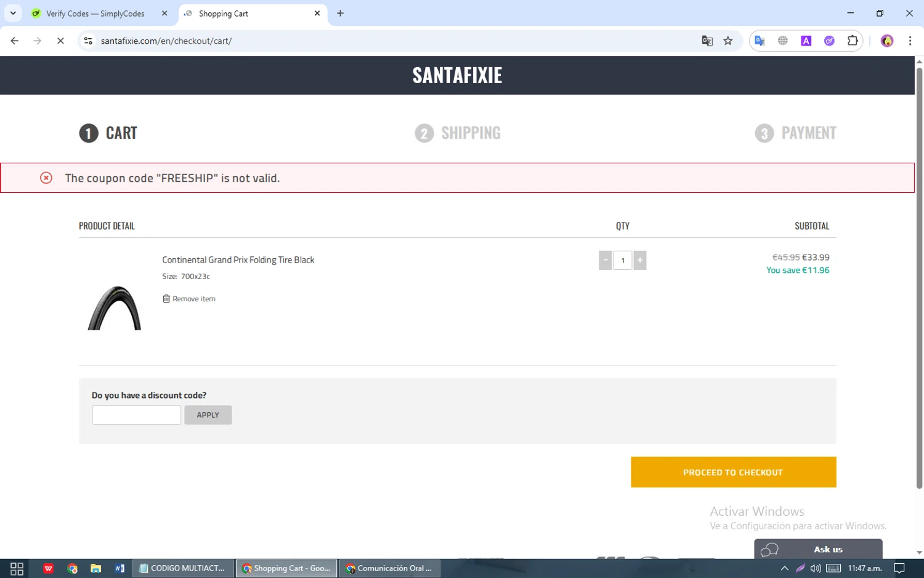Click the tire product thumbnail
This screenshot has height=578, width=924.
[115, 307]
